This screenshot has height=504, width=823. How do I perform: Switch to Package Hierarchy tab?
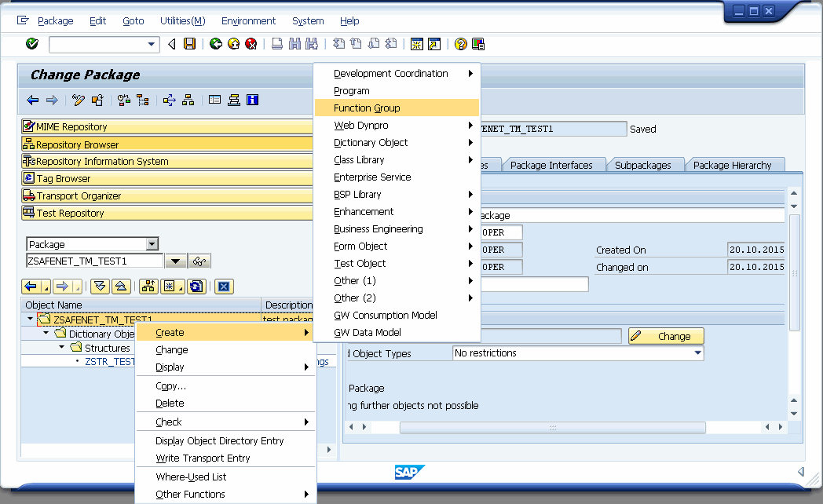(732, 165)
